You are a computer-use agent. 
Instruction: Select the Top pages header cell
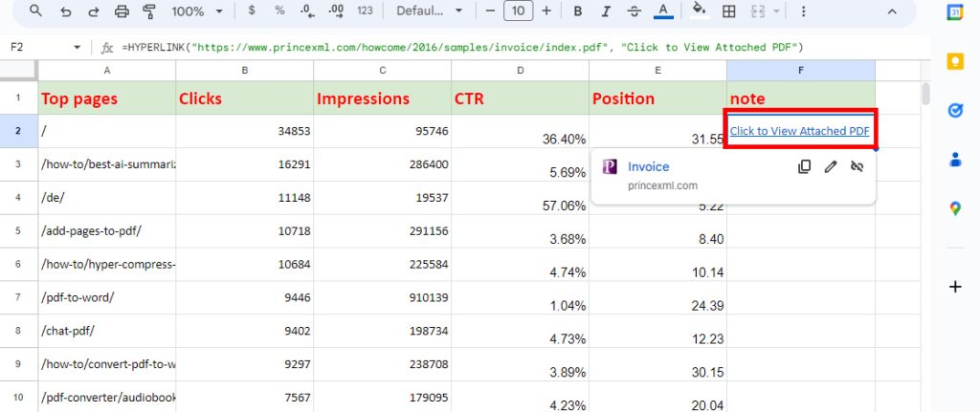(107, 98)
